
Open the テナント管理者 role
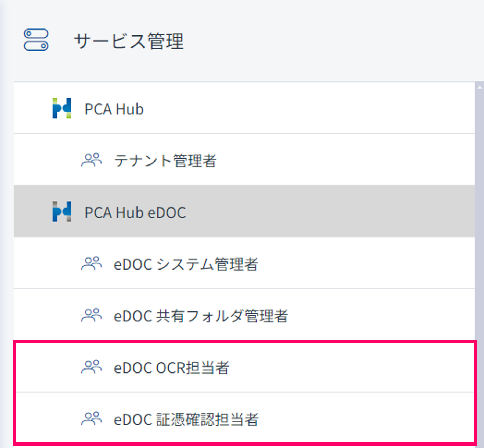tap(165, 161)
